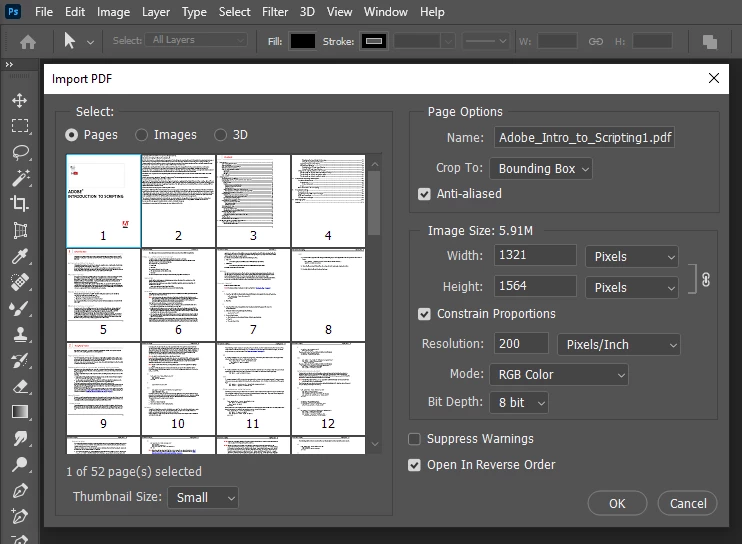Screen dimensions: 742x544
Task: Enable Suppress Warnings checkbox
Action: [414, 439]
